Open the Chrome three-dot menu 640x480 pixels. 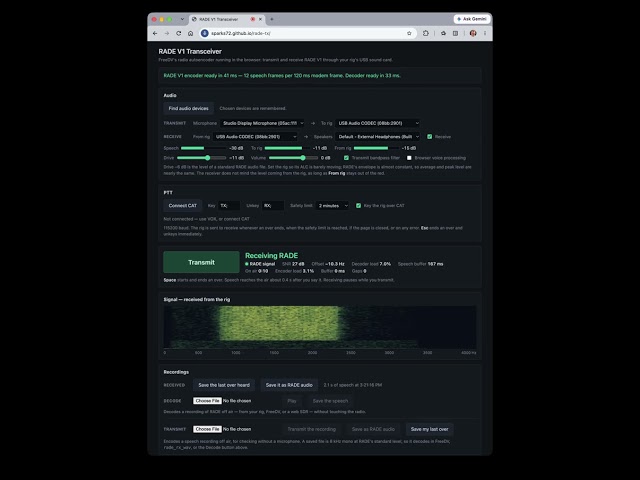click(x=485, y=33)
